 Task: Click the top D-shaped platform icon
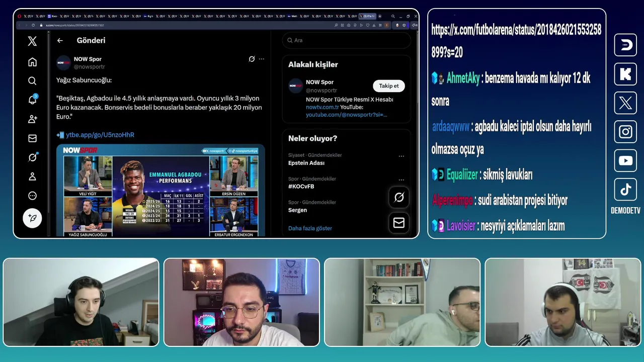tap(625, 45)
